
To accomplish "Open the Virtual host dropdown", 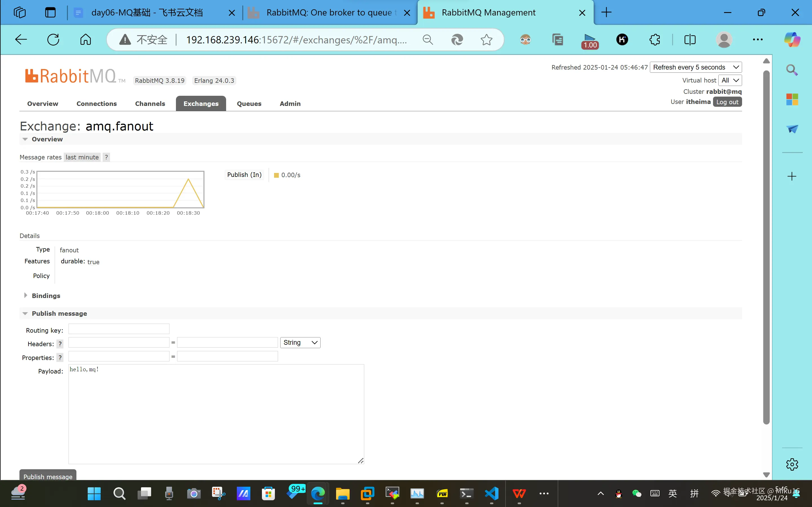I will pos(730,81).
